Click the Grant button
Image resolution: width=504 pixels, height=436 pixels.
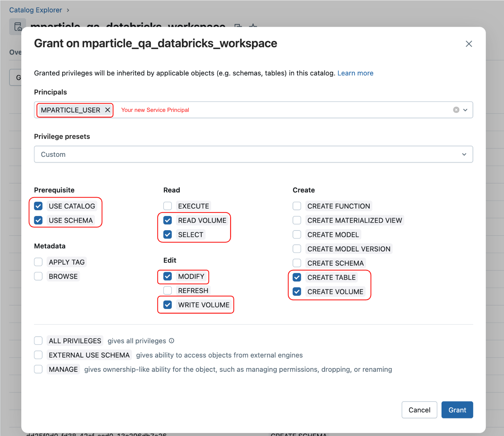[457, 410]
